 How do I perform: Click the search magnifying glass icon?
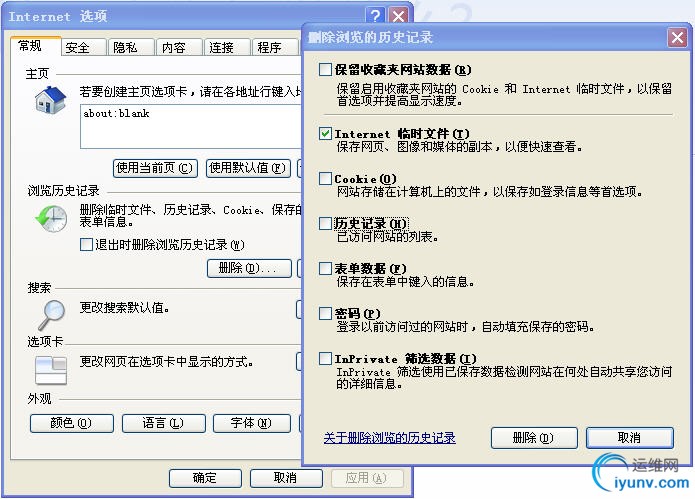click(52, 315)
